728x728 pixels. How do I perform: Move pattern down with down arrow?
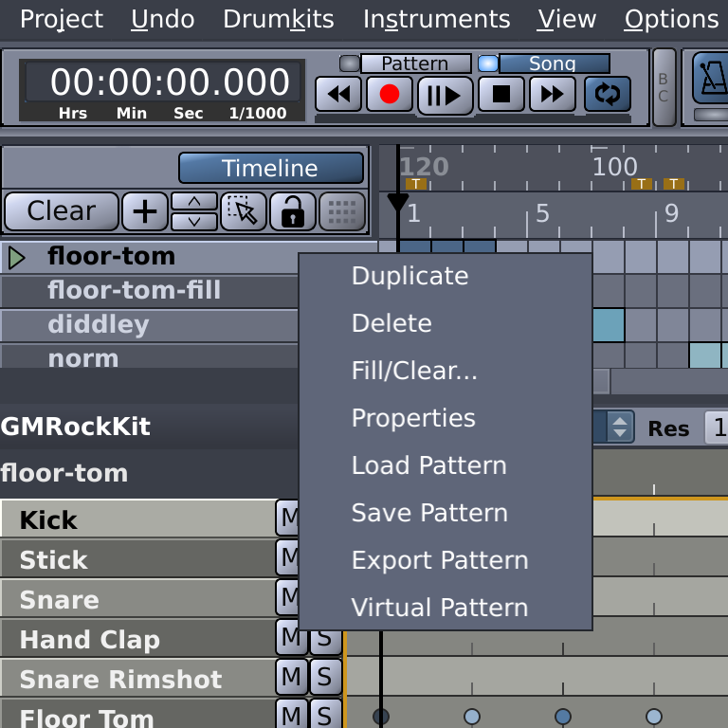pos(194,222)
